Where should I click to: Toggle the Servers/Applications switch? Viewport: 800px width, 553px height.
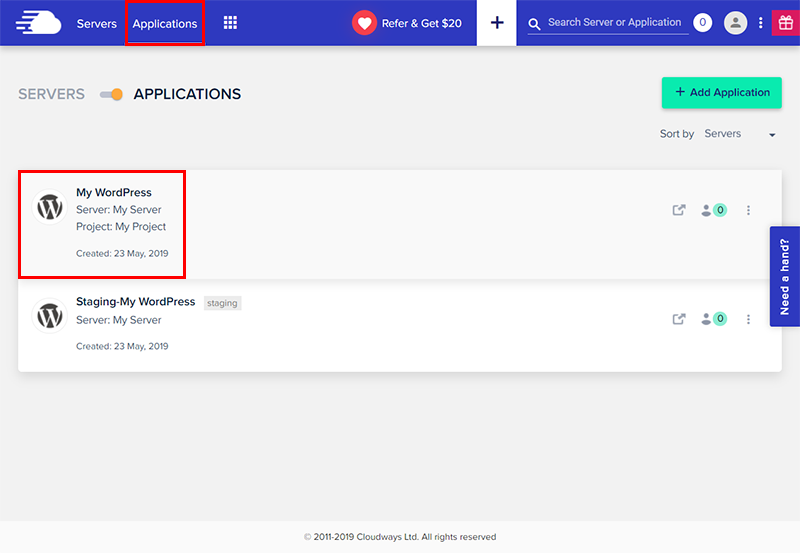pyautogui.click(x=111, y=94)
